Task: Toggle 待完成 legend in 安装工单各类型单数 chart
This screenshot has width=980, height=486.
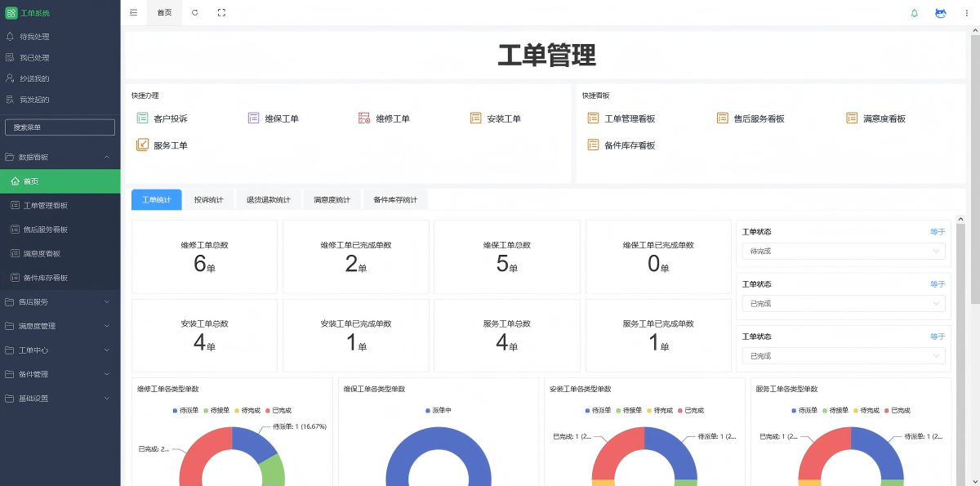Action: pyautogui.click(x=660, y=410)
